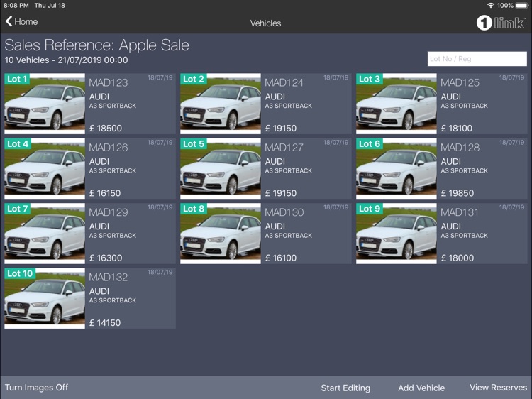
Task: Select registration MAD132
Action: point(109,277)
